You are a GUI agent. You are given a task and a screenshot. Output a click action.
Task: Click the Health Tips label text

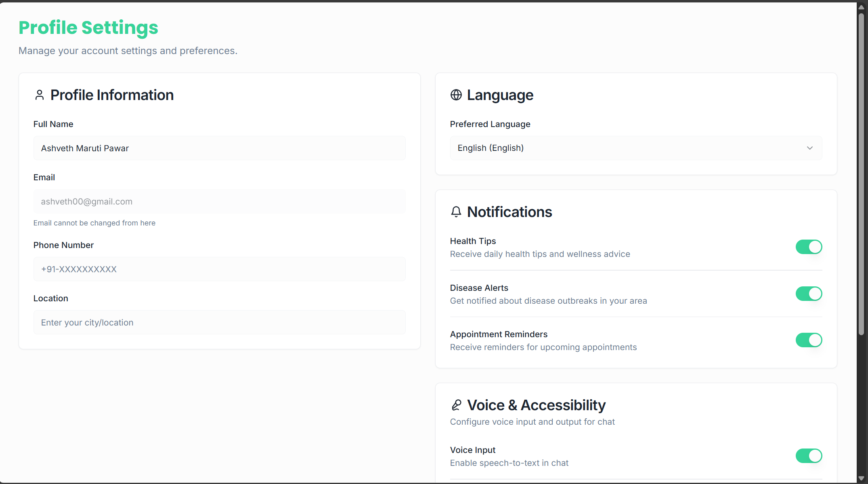[473, 241]
